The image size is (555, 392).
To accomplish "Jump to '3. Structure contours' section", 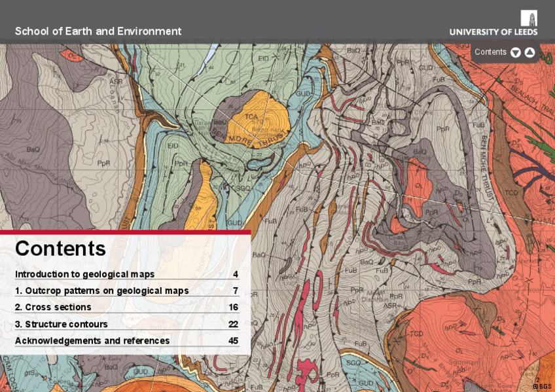I will (62, 325).
